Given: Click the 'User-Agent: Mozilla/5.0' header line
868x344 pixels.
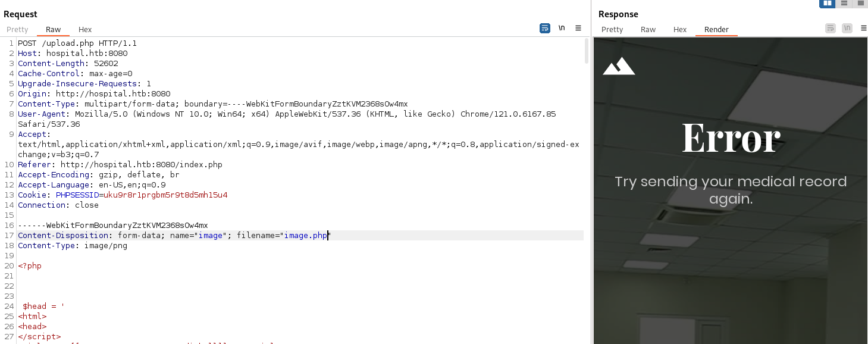Looking at the screenshot, I should tap(287, 114).
